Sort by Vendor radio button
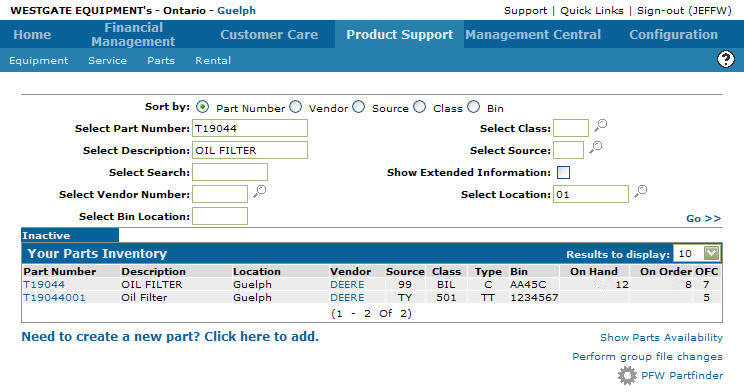Image resolution: width=744 pixels, height=392 pixels. (x=296, y=107)
